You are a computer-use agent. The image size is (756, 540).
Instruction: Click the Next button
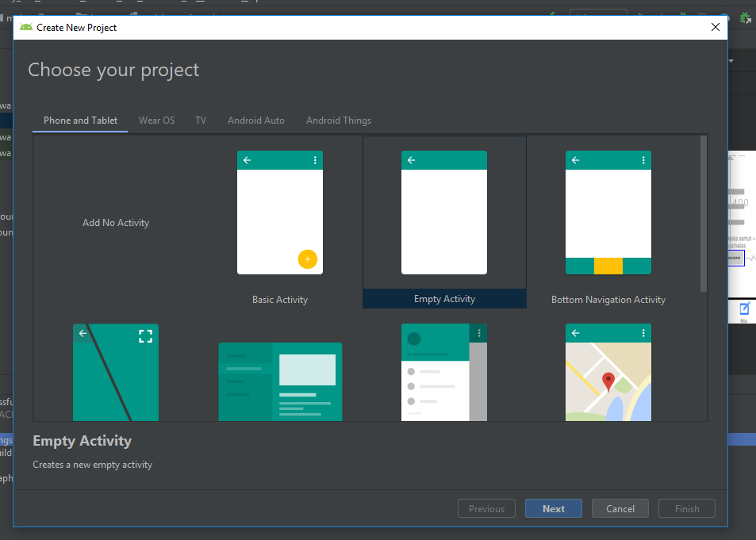pos(554,508)
